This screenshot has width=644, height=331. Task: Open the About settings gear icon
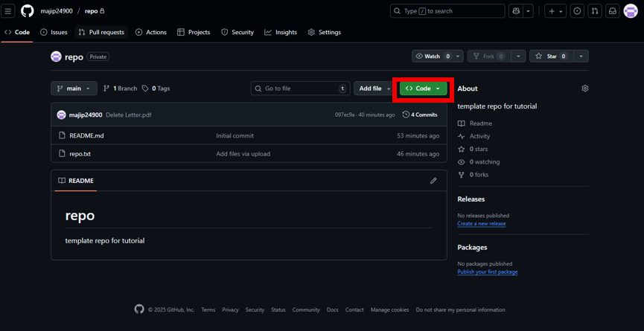point(585,89)
